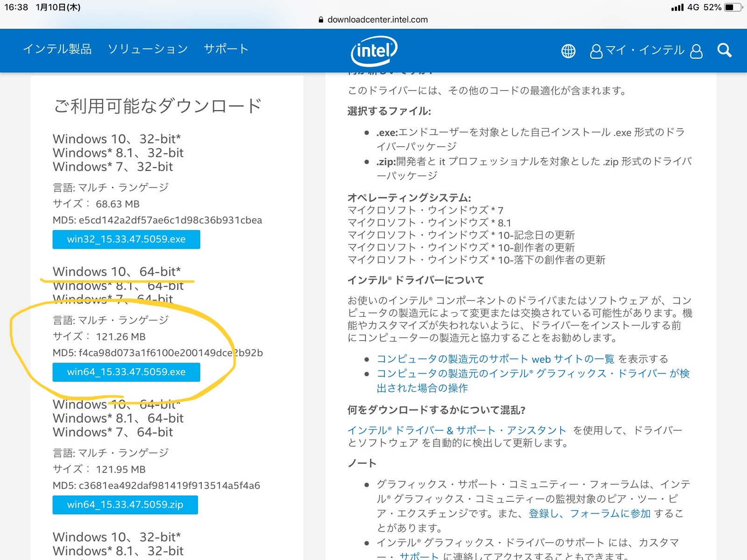Click the 選択するファイル: heading
The image size is (747, 560).
point(389,111)
